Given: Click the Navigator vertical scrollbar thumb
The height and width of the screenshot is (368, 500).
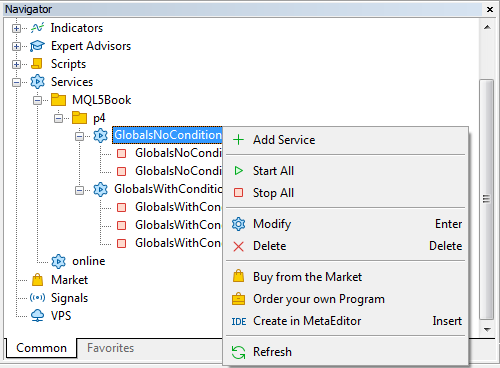Looking at the screenshot, I should pos(487,199).
